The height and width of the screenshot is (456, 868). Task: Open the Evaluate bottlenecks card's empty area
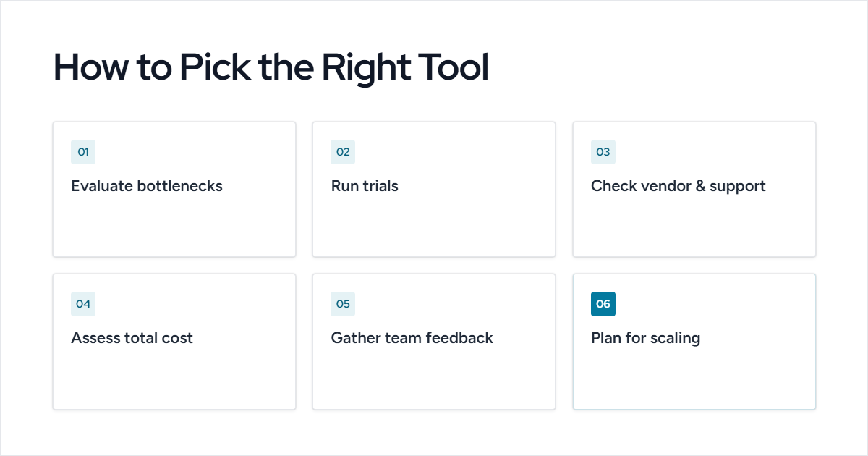(174, 226)
